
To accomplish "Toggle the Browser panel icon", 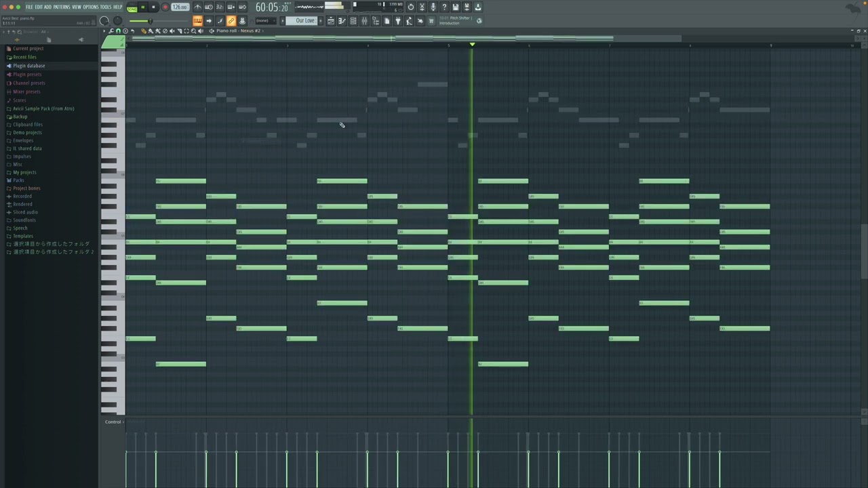I will coord(375,21).
